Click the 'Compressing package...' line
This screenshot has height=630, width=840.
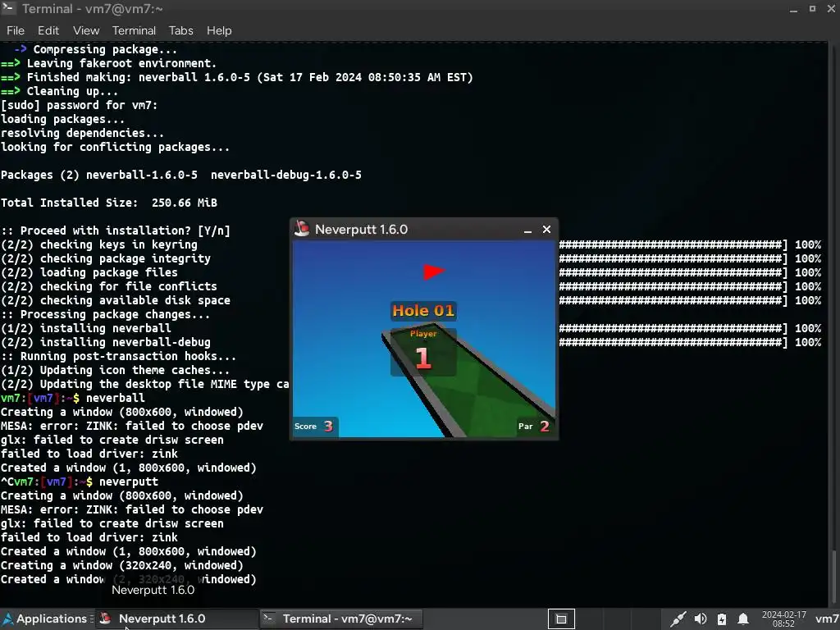(x=95, y=49)
